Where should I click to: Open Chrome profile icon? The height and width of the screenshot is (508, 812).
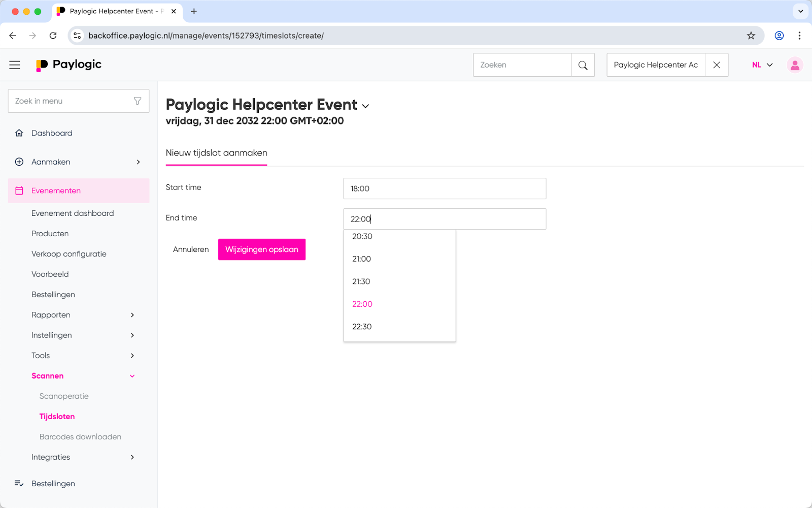[x=779, y=36]
